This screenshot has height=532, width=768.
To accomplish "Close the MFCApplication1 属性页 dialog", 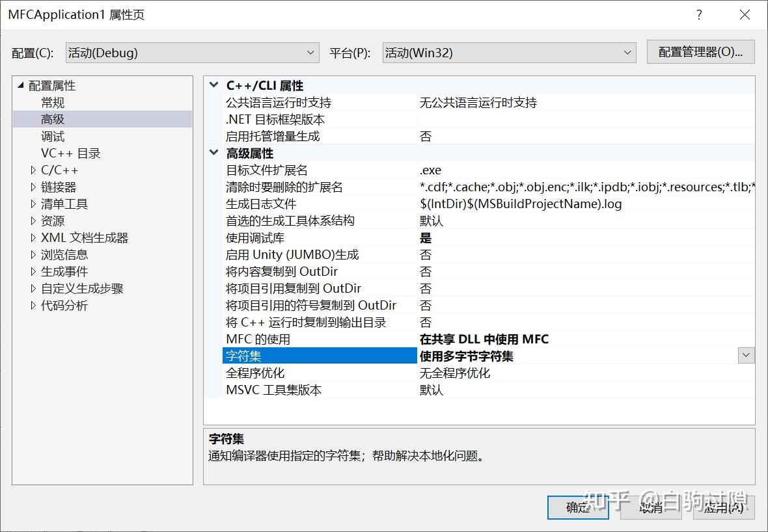I will point(745,15).
